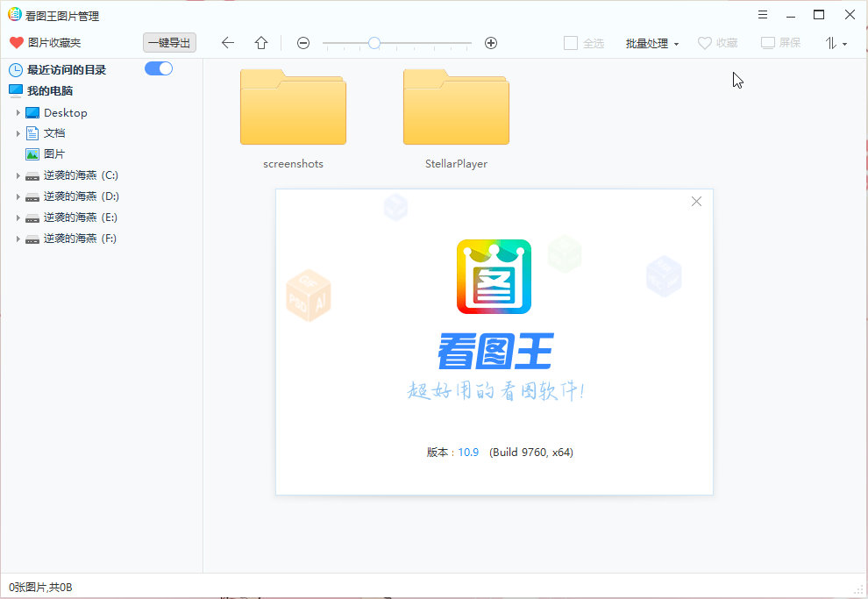Click the Desktop folder icon in tree

[32, 113]
